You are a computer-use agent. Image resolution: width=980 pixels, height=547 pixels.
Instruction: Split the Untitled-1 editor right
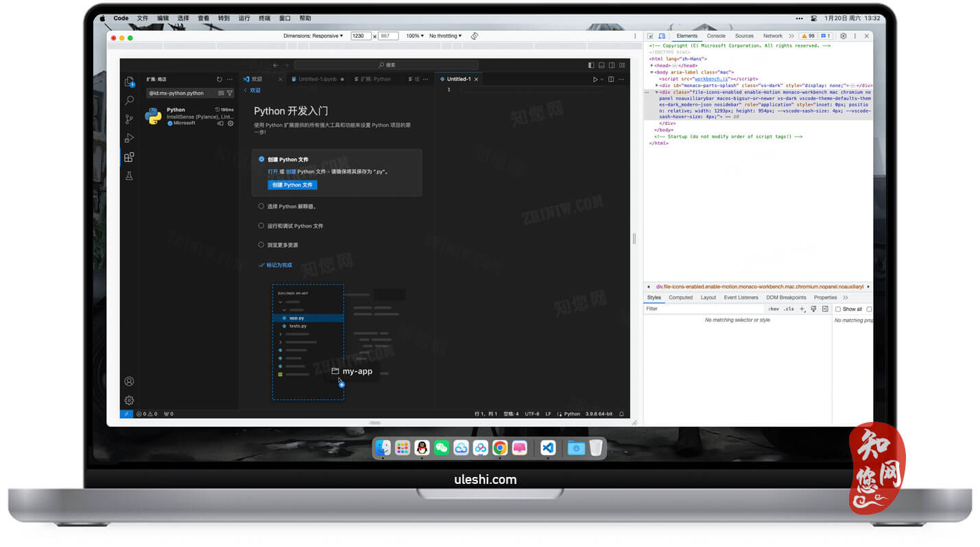pos(611,80)
